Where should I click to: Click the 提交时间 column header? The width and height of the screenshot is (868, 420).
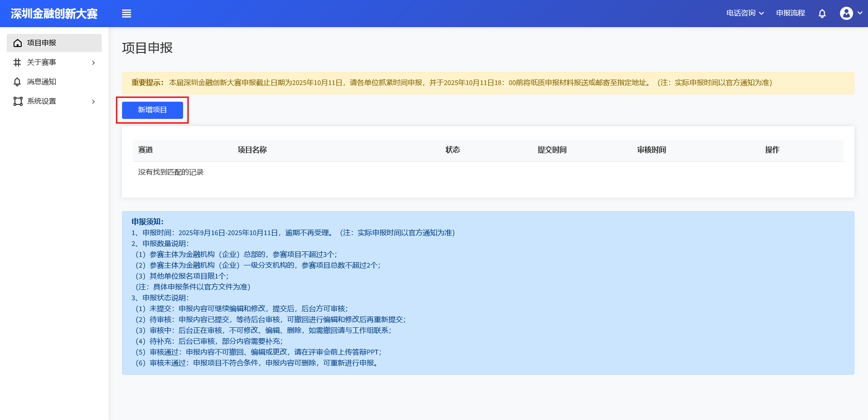click(x=552, y=150)
